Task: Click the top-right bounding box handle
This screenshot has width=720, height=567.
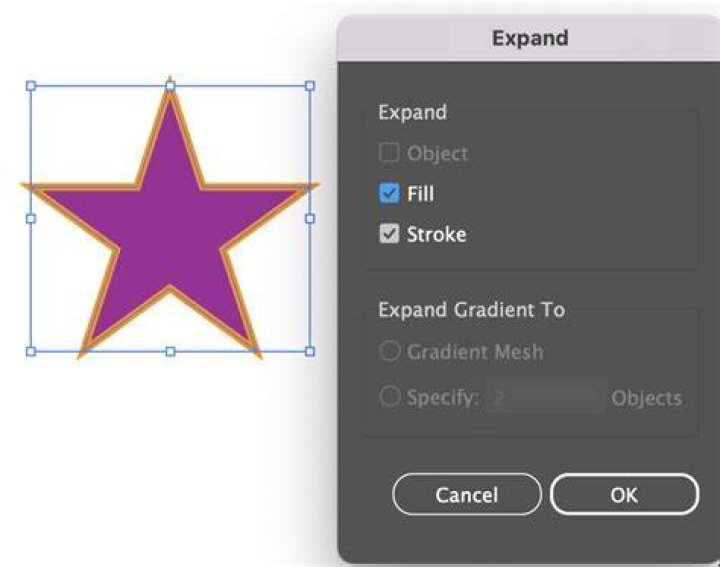Action: (310, 86)
